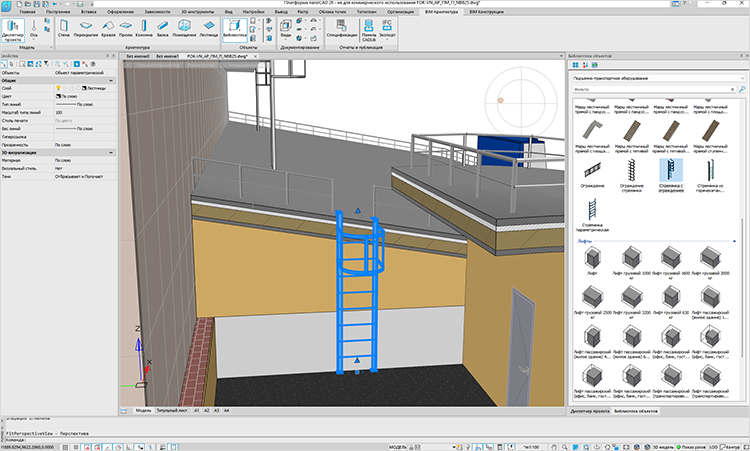750x451 pixels.
Task: Collapse the 3D-визуализация properties section
Action: (112, 152)
